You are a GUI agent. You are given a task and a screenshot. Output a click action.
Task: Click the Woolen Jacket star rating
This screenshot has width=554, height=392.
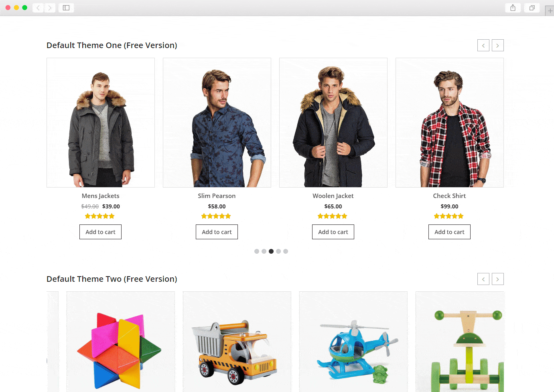pos(332,216)
